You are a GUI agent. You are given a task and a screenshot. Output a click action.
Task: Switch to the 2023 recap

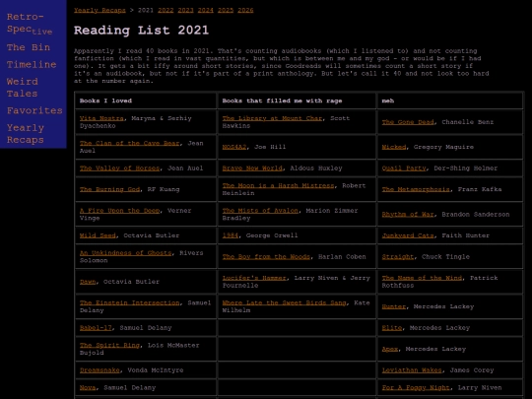[185, 10]
